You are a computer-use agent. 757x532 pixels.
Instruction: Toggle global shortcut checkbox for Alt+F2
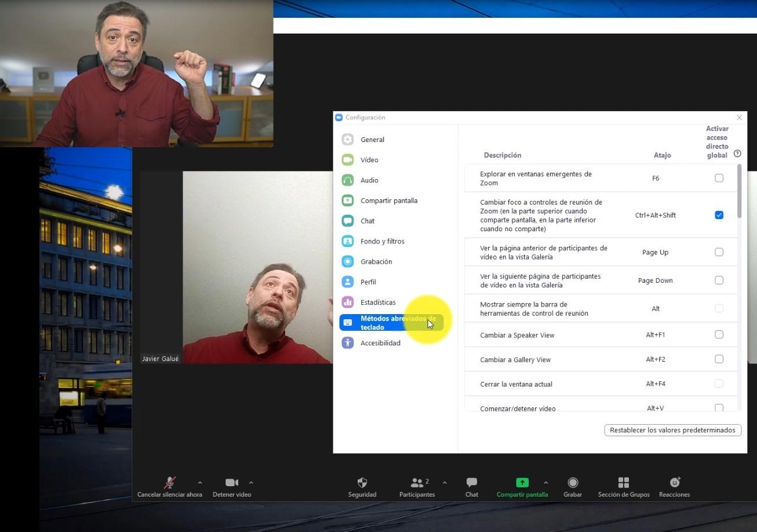pyautogui.click(x=719, y=359)
